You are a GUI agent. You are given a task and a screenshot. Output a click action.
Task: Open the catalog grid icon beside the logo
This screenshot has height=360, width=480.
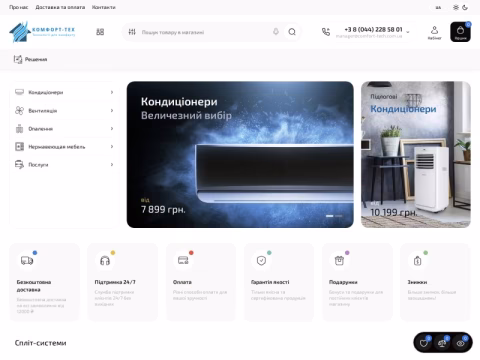(x=100, y=32)
